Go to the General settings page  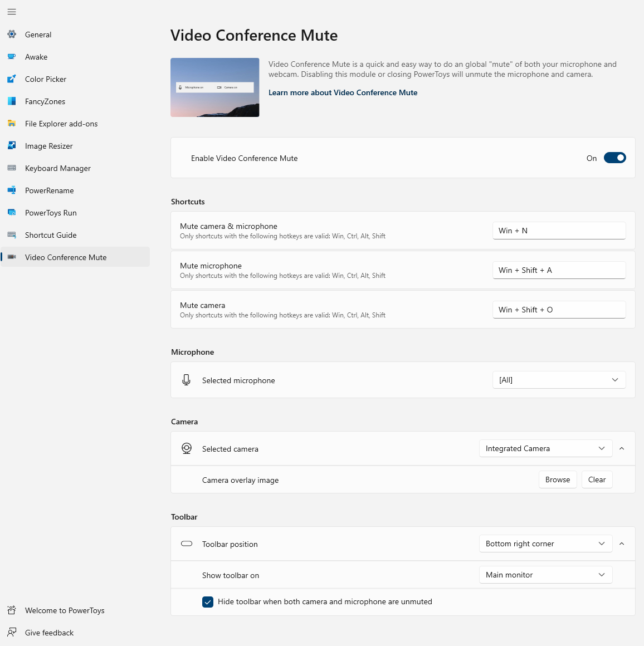coord(38,35)
